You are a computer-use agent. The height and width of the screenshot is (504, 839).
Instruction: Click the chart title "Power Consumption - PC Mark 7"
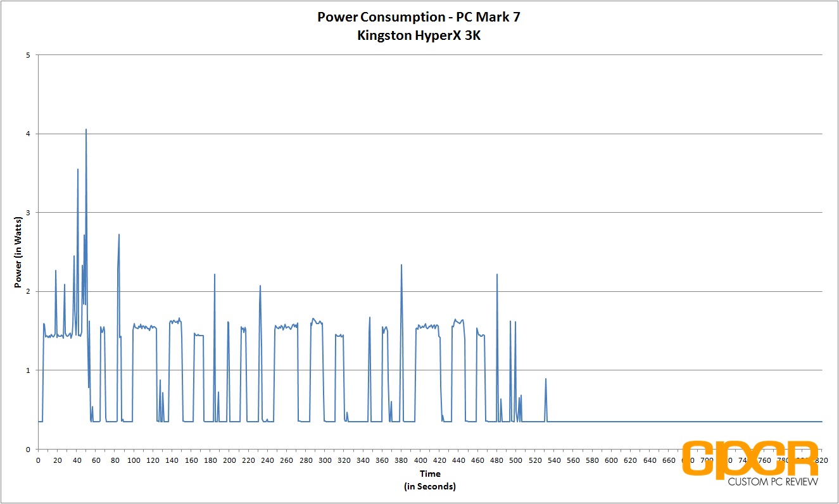[x=419, y=17]
